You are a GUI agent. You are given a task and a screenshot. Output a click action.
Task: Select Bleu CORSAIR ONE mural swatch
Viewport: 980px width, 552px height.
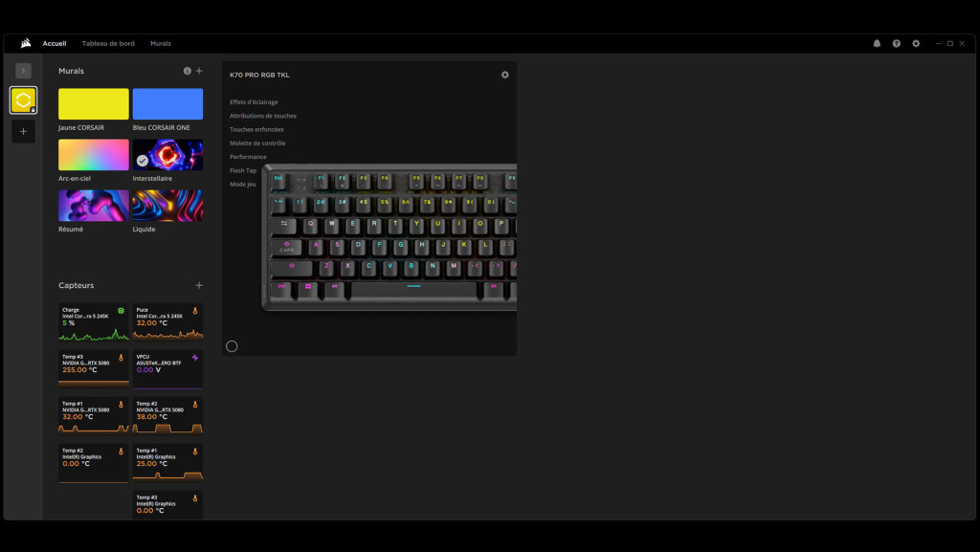(x=167, y=103)
